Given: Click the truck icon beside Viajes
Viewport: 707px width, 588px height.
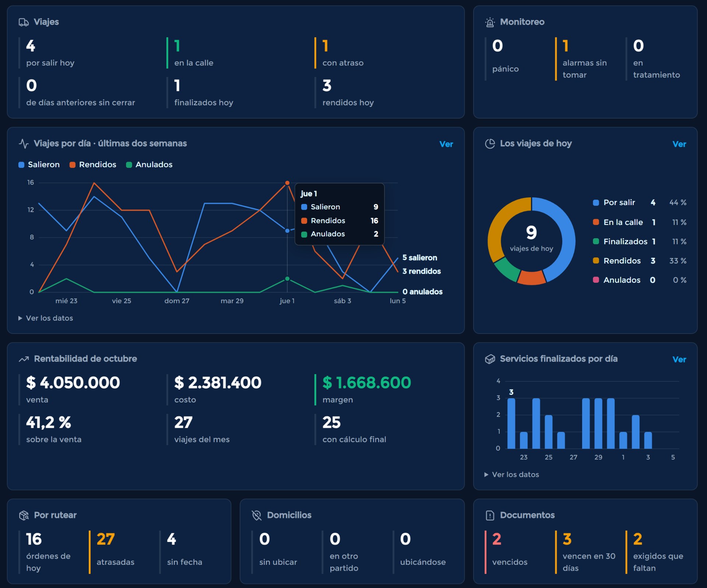Looking at the screenshot, I should (24, 22).
